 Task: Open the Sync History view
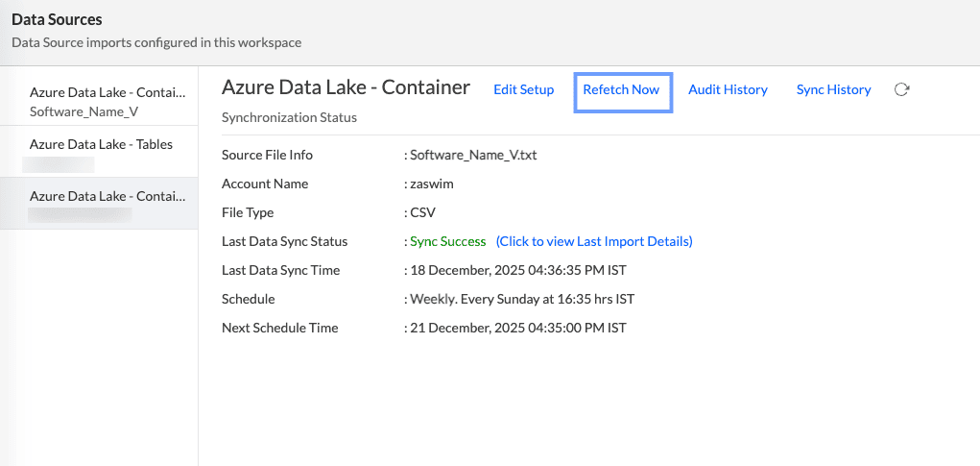pyautogui.click(x=833, y=89)
